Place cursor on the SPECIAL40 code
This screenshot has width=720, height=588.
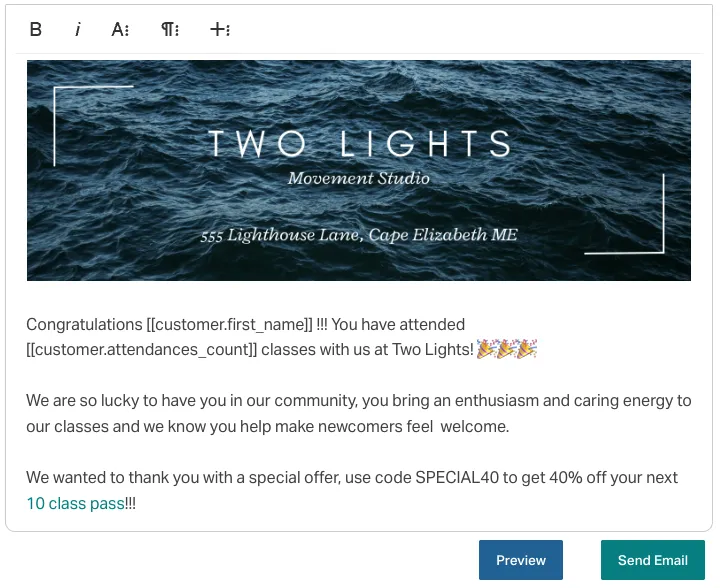click(457, 478)
